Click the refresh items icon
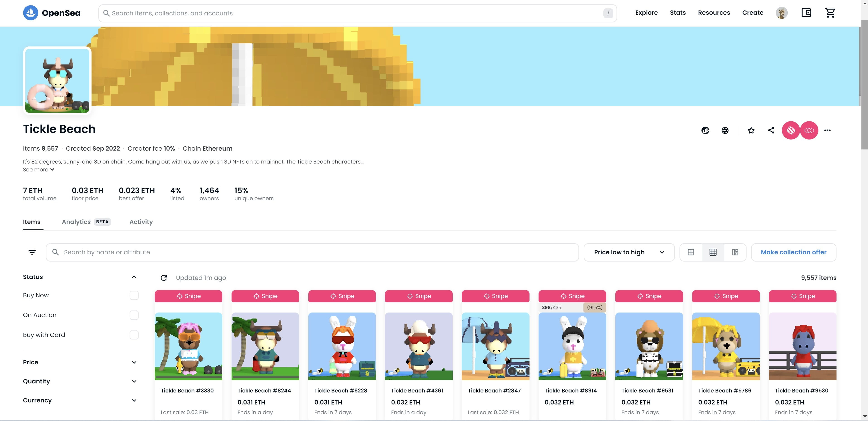Screen dimensions: 868x421 (x=164, y=278)
